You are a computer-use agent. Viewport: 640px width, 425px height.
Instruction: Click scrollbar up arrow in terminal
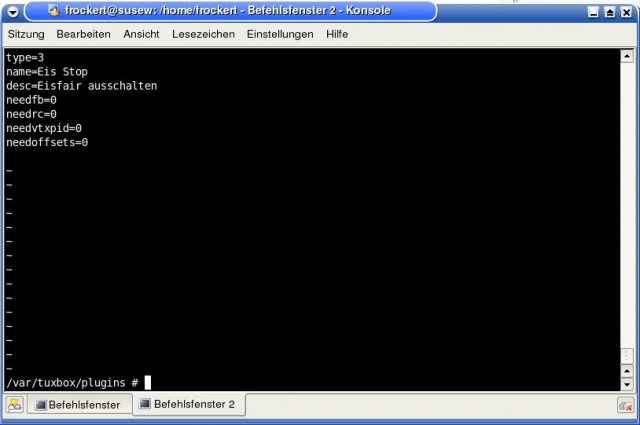click(627, 57)
